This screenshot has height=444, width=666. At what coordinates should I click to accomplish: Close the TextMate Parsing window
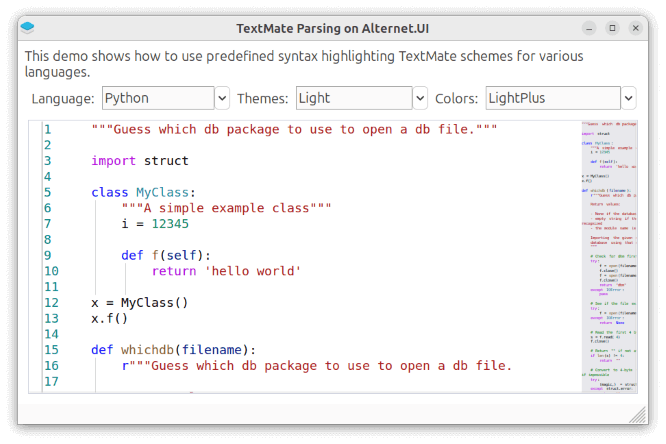pyautogui.click(x=636, y=28)
